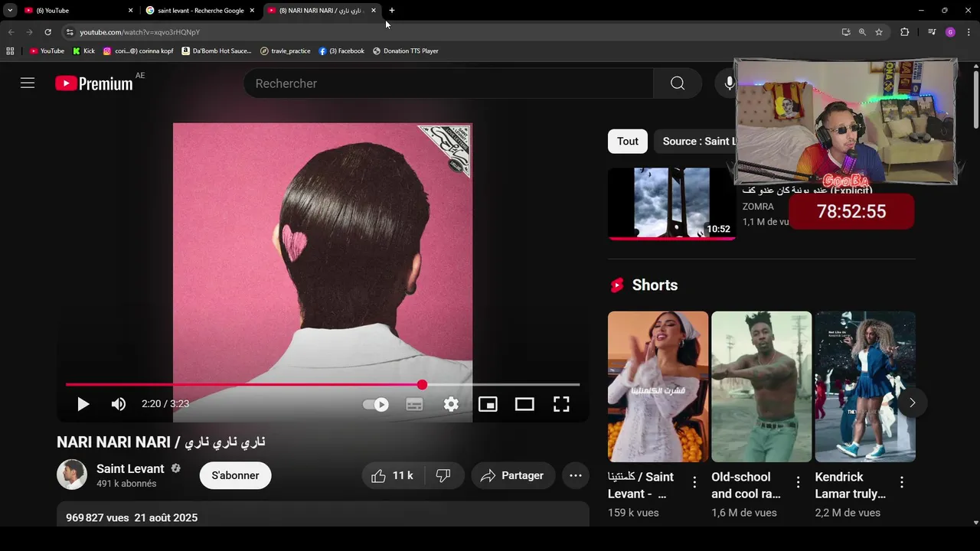Image resolution: width=980 pixels, height=551 pixels.
Task: Switch to miniplayer mode
Action: pos(488,404)
